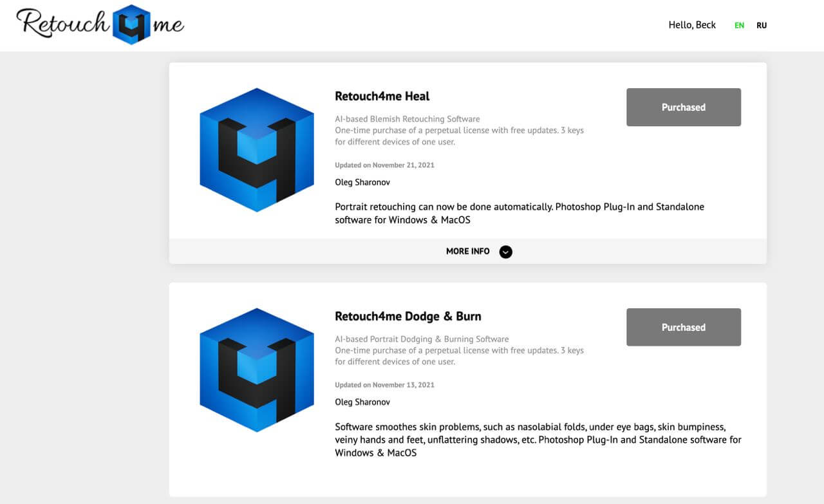Screen dimensions: 824x504
Task: Select author Oleg Sharonov on Heal card
Action: [362, 182]
